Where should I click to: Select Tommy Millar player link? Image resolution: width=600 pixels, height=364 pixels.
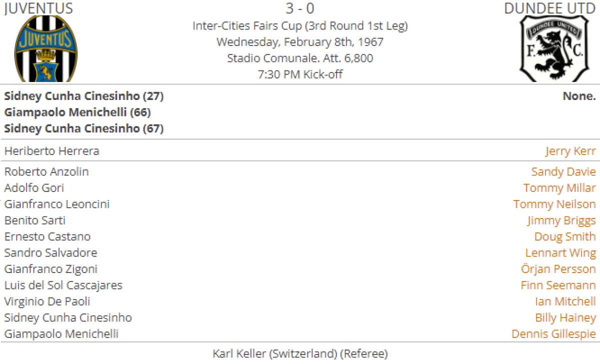tap(559, 188)
